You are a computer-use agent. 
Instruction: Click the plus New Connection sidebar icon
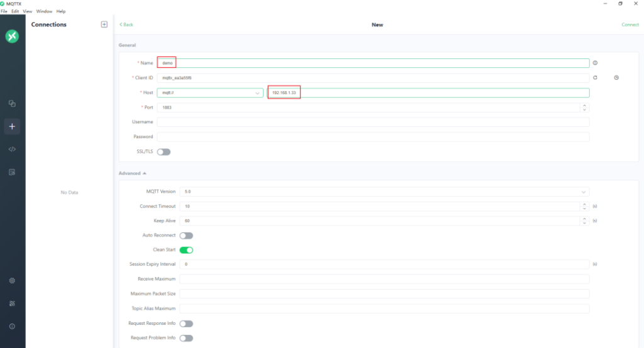coord(12,126)
